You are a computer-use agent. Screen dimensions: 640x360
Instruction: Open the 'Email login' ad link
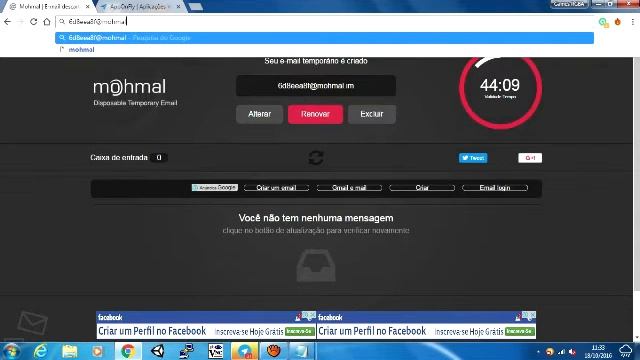coord(495,188)
